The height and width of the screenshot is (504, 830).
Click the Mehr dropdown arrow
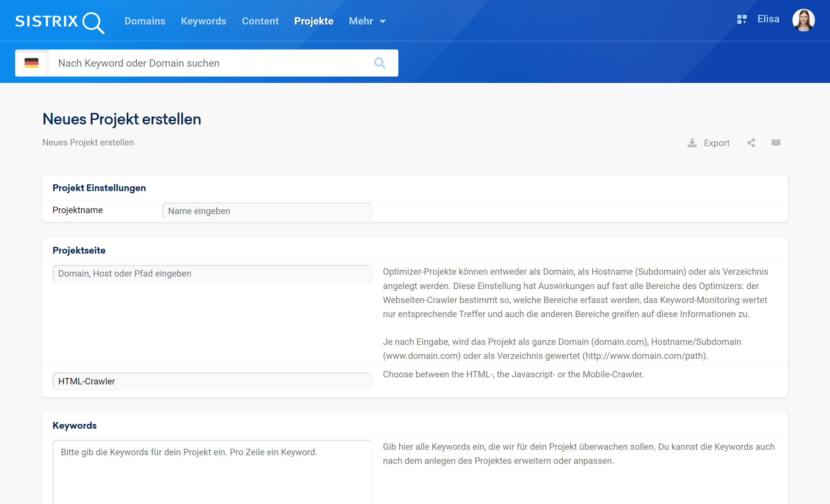[383, 22]
